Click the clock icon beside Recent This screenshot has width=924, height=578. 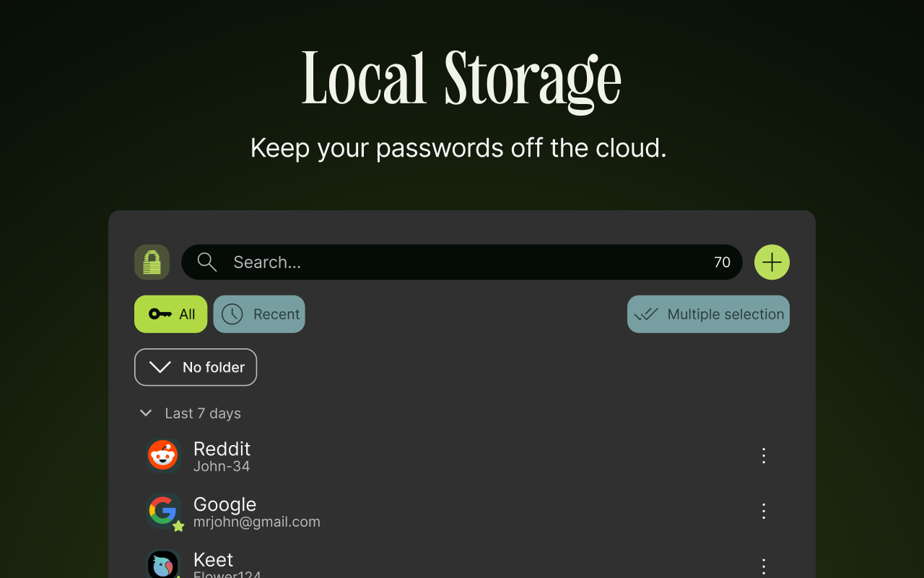tap(232, 314)
